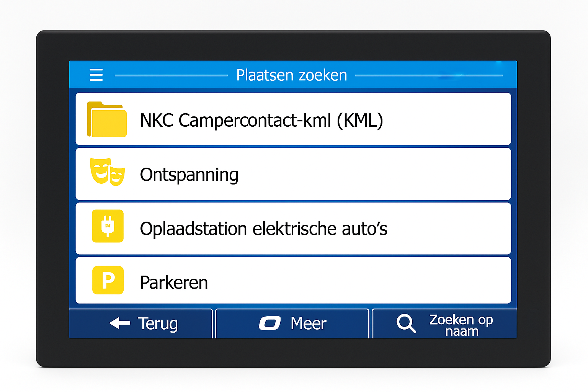Click empty area right of Oplaadstation row
588x392 pixels.
pyautogui.click(x=452, y=229)
